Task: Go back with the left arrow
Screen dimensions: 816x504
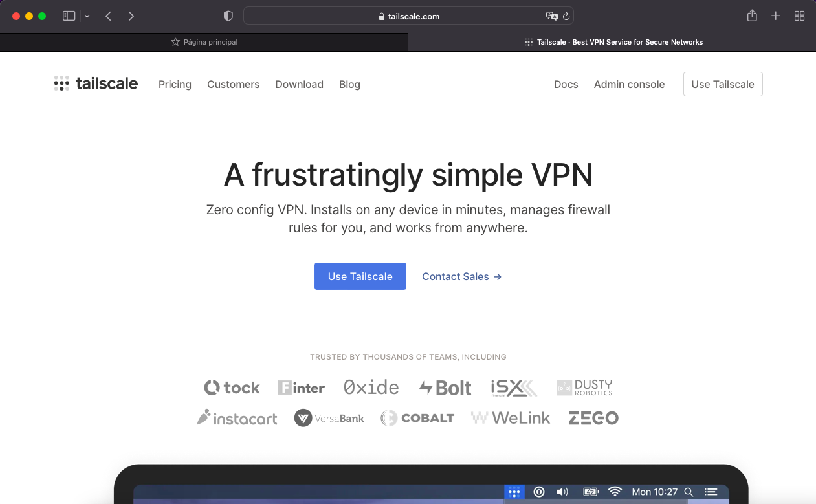Action: [x=108, y=16]
